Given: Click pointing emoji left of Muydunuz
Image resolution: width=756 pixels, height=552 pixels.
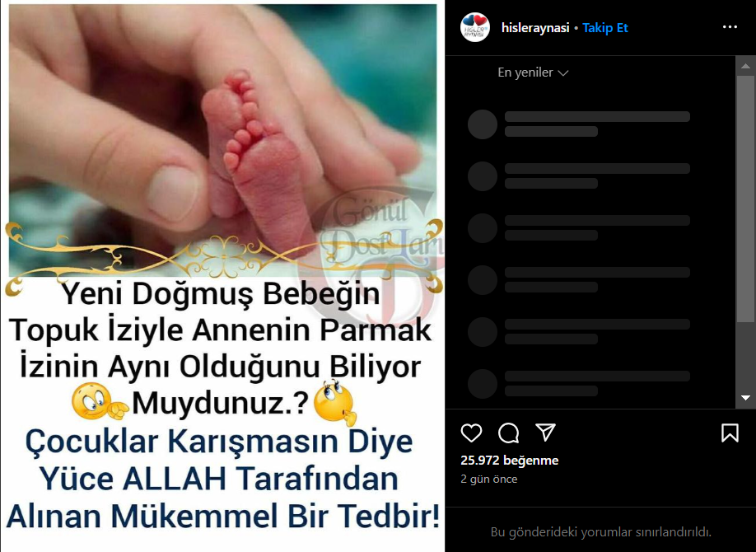Looking at the screenshot, I should click(x=100, y=402).
